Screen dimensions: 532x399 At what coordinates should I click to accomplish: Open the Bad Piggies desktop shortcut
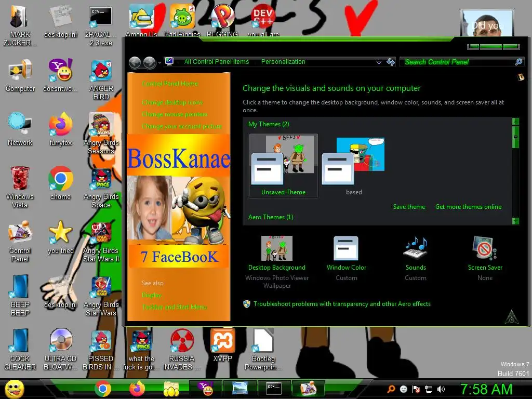click(182, 20)
